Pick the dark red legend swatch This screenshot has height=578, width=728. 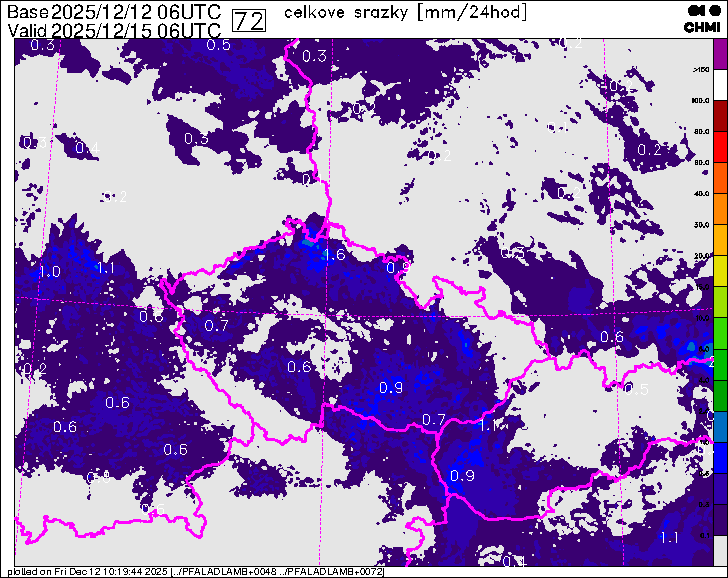[719, 117]
